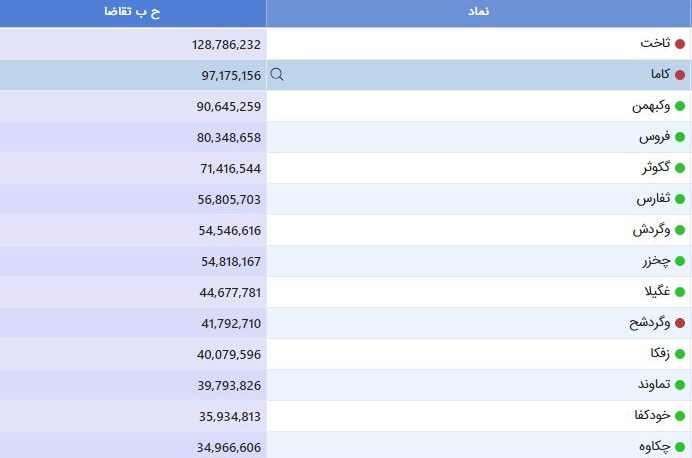
Task: Sort by the ح ب تقاضا column header
Action: click(132, 12)
